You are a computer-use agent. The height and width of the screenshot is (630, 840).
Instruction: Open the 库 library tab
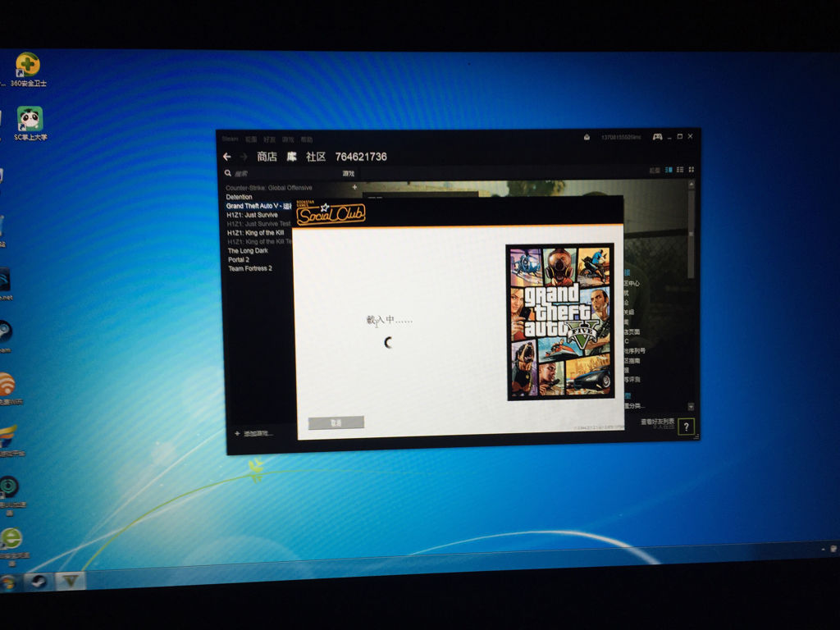291,157
